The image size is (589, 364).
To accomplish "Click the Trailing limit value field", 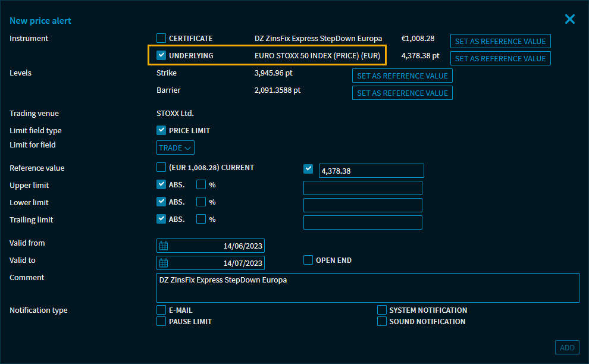I will point(362,222).
